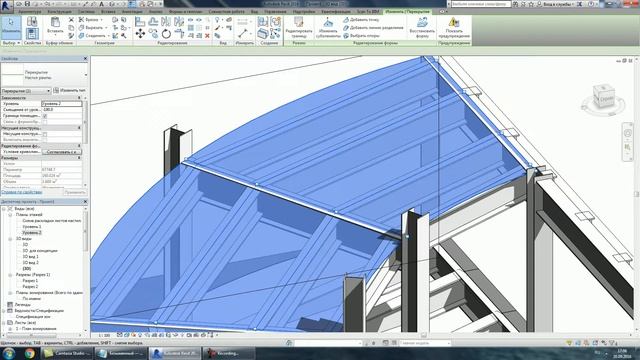Toggle Room Bounding (Граница помещения) checkbox
This screenshot has width=640, height=360.
tap(45, 116)
